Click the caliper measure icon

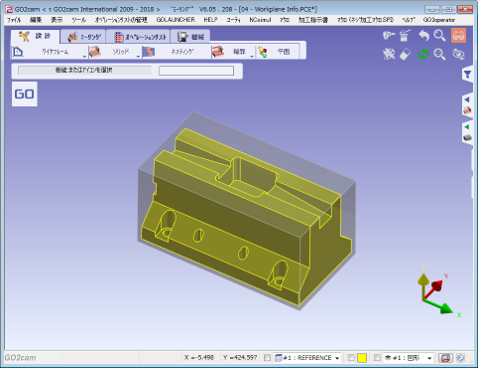coord(388,35)
